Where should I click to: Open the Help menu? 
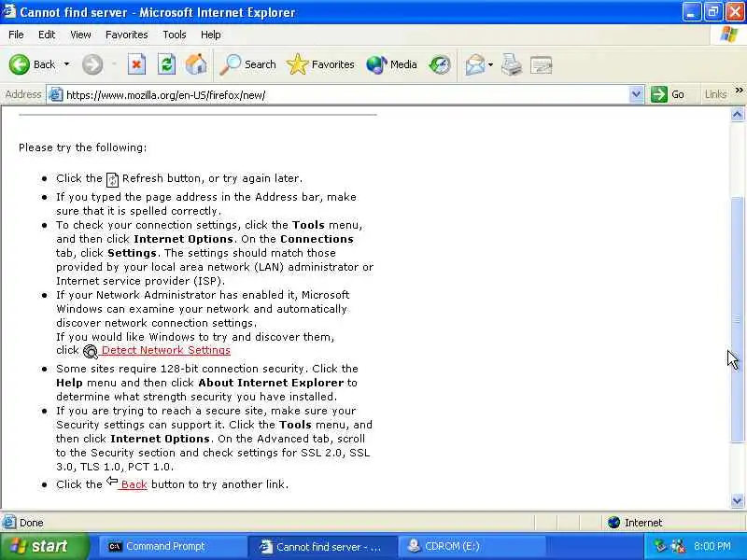(x=211, y=35)
